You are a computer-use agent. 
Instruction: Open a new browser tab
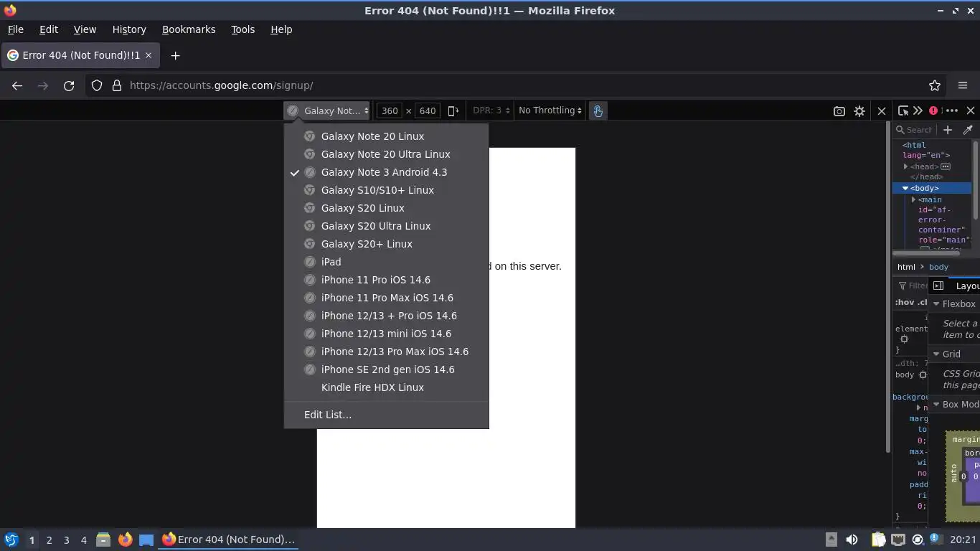click(175, 55)
